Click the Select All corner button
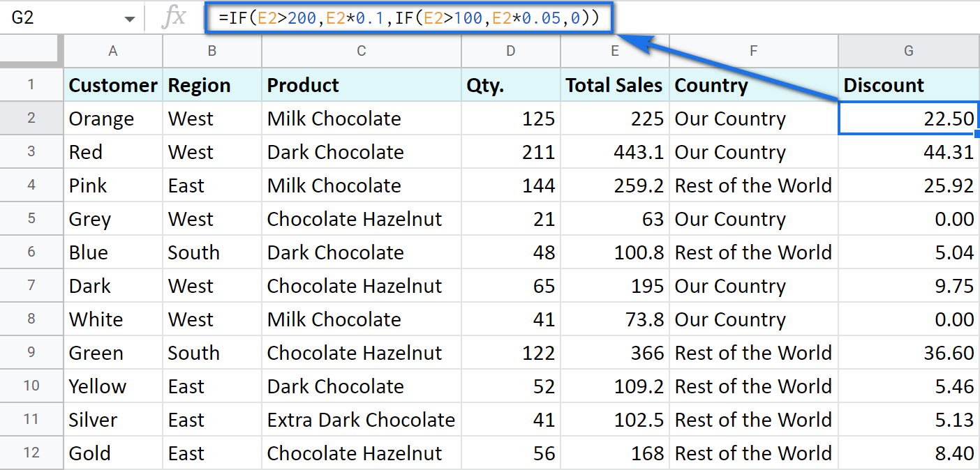Viewport: 980px width, 470px height. point(31,51)
